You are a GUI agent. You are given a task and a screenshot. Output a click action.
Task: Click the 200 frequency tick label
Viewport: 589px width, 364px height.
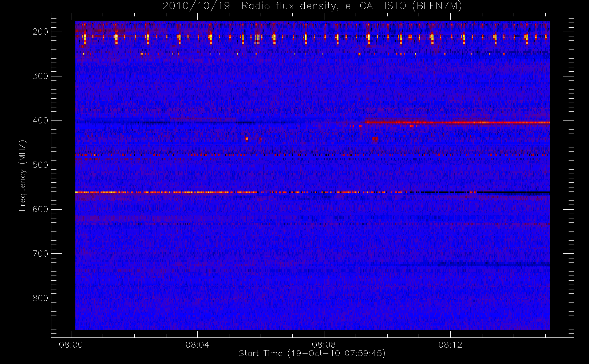(40, 32)
